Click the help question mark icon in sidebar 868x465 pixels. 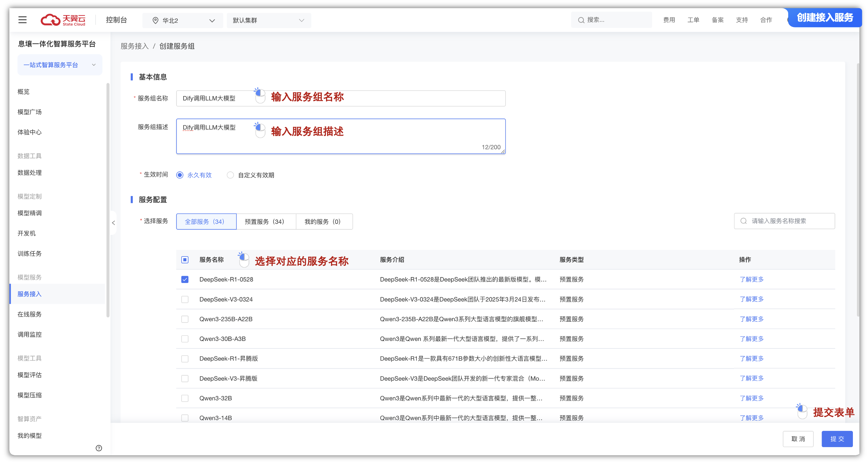pyautogui.click(x=99, y=448)
